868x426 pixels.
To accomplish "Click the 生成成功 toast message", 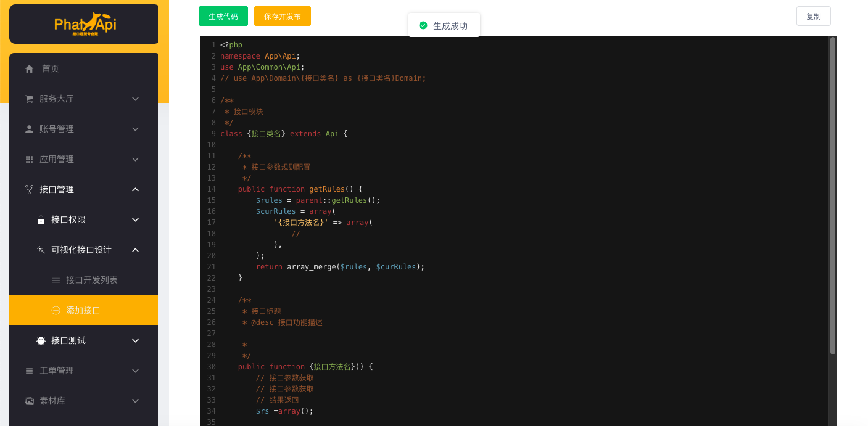I will (x=444, y=25).
